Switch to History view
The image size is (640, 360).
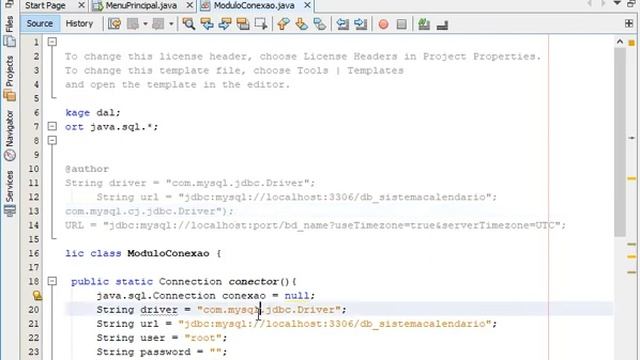(79, 24)
